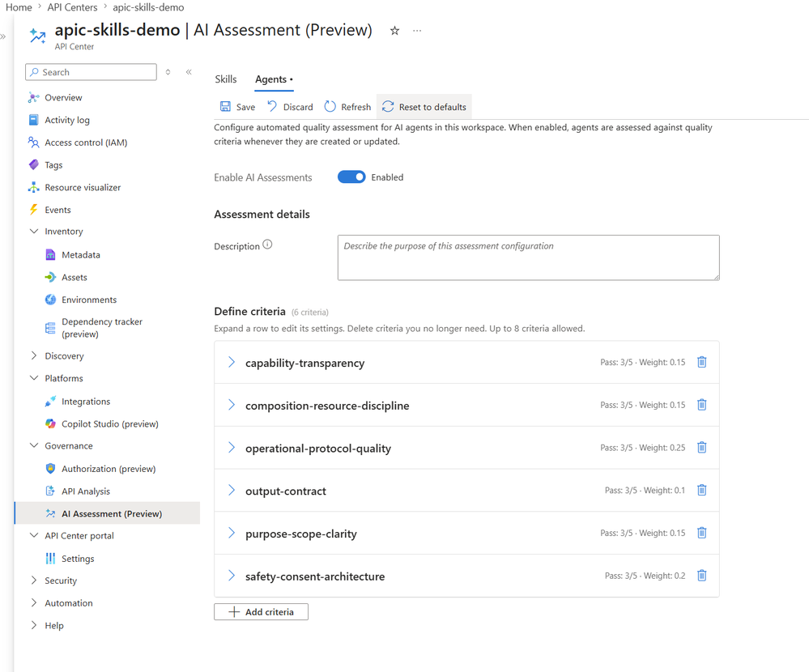Screen dimensions: 809x672
Task: Click the Discard undo arrow icon
Action: click(272, 106)
